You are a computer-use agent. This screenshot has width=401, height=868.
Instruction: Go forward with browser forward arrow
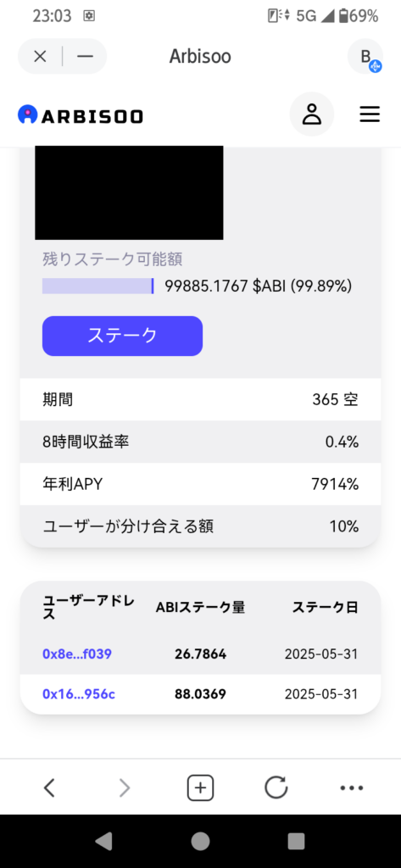[x=125, y=787]
